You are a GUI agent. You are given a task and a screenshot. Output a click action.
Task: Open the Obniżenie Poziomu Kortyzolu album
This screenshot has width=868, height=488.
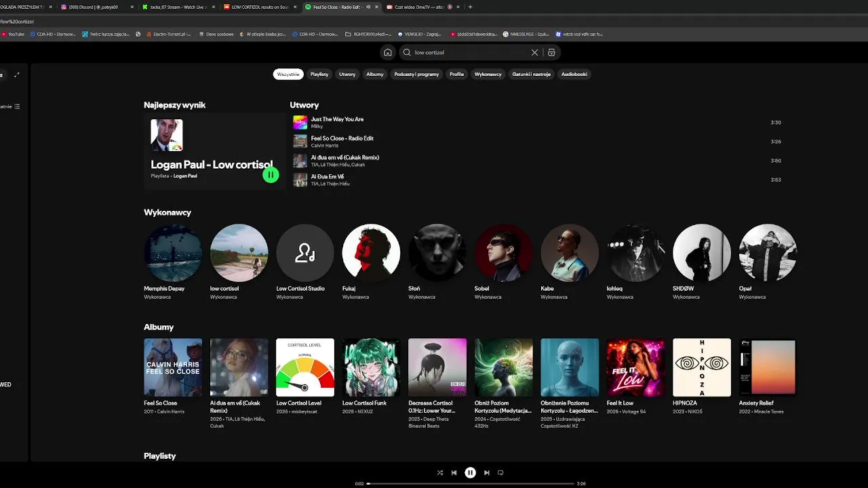(x=570, y=383)
